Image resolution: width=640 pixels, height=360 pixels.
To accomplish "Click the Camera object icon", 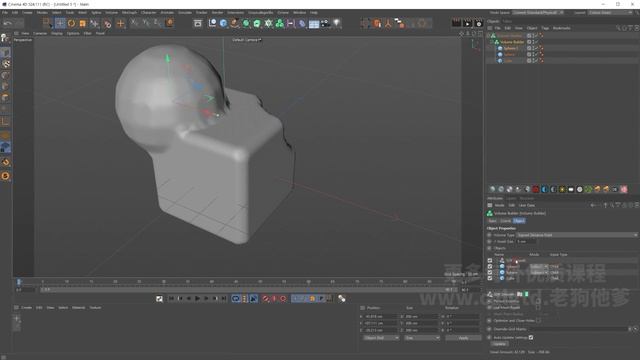I will [325, 23].
